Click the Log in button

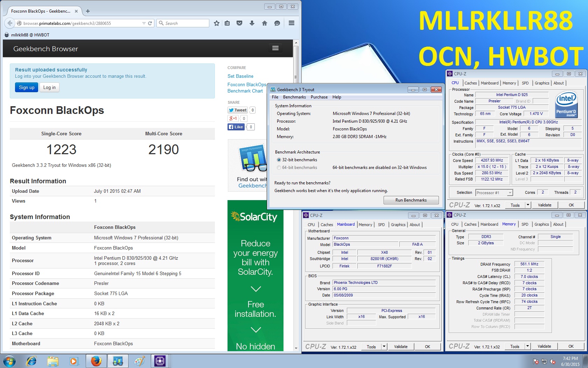pos(49,88)
